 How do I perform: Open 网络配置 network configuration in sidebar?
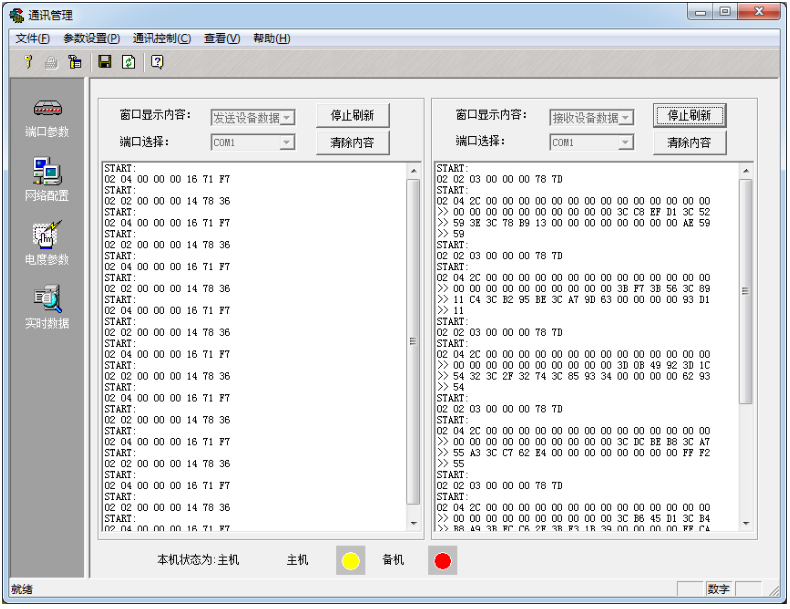(x=47, y=180)
